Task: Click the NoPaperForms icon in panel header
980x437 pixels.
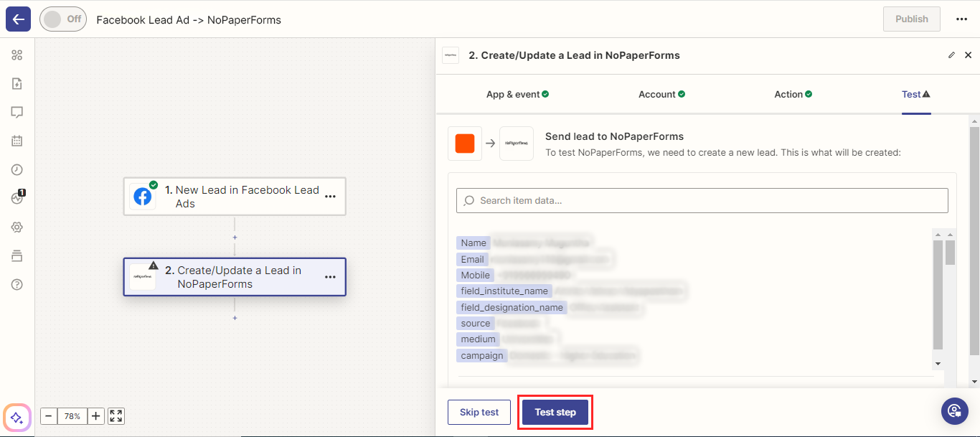Action: coord(451,55)
